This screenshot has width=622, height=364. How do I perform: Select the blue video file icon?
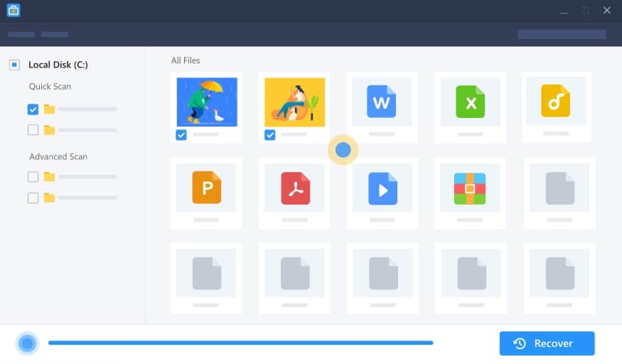click(x=382, y=188)
